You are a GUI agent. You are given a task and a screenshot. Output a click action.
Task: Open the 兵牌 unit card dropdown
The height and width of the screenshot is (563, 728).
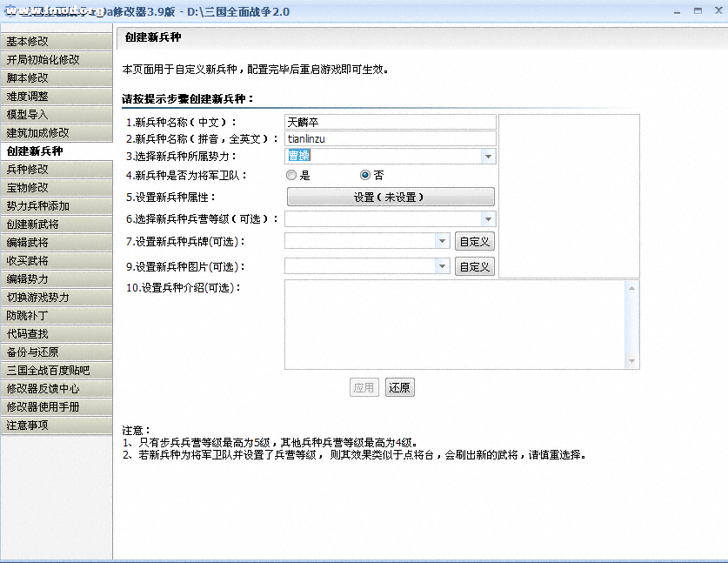[442, 241]
